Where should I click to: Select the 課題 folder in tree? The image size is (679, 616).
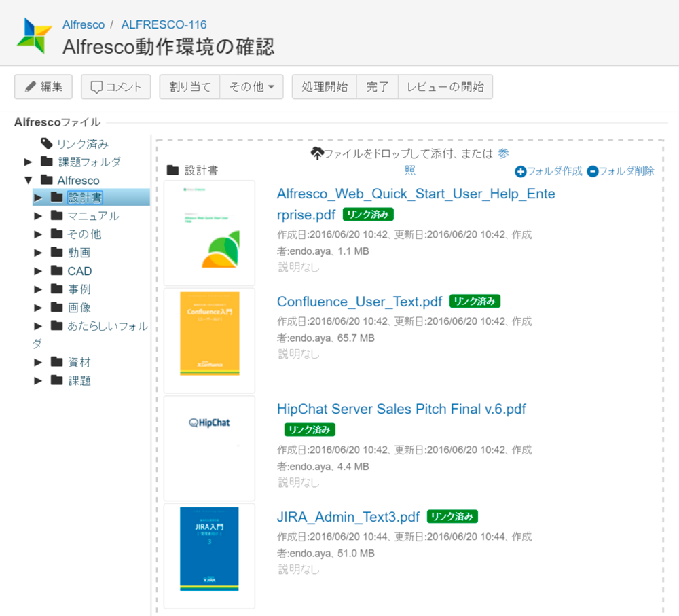[79, 380]
